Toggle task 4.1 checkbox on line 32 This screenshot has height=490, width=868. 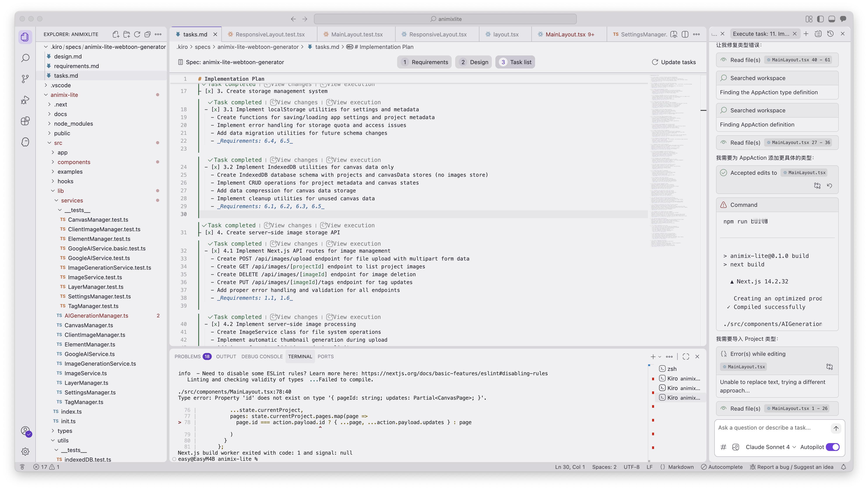click(215, 251)
